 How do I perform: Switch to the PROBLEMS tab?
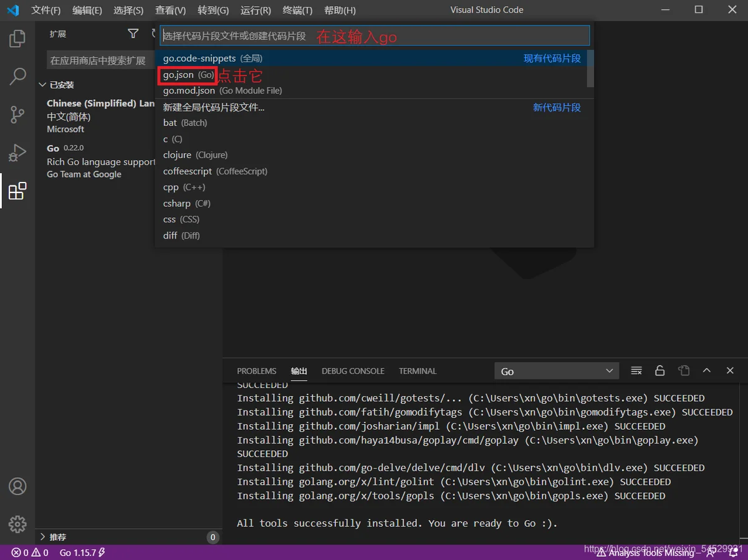pyautogui.click(x=257, y=371)
